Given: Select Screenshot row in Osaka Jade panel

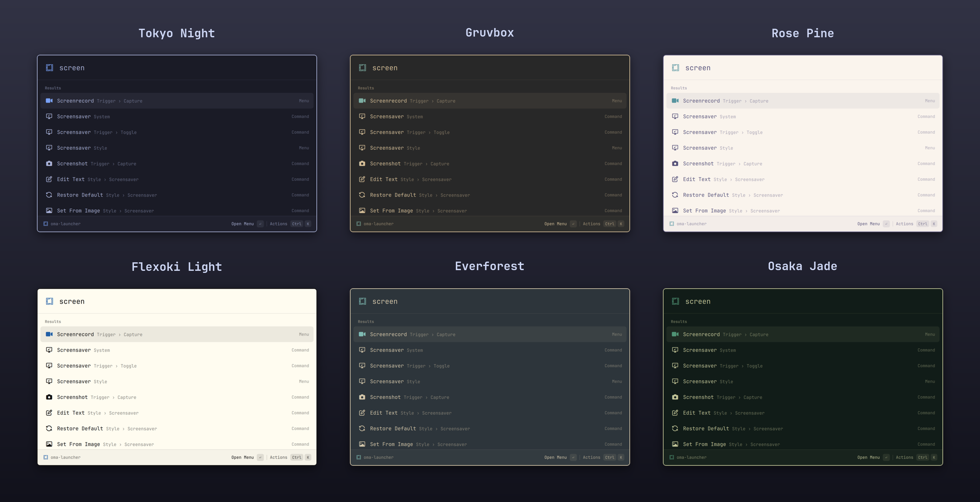Looking at the screenshot, I should coord(803,397).
